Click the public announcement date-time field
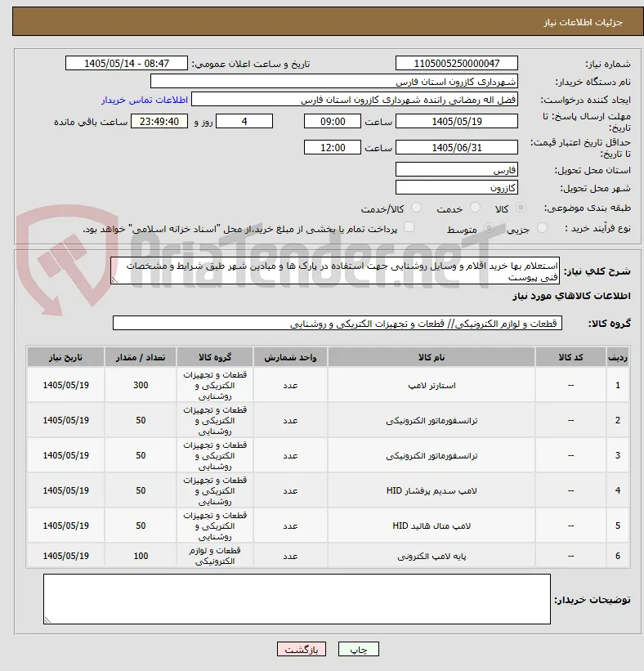The image size is (644, 671). point(126,63)
